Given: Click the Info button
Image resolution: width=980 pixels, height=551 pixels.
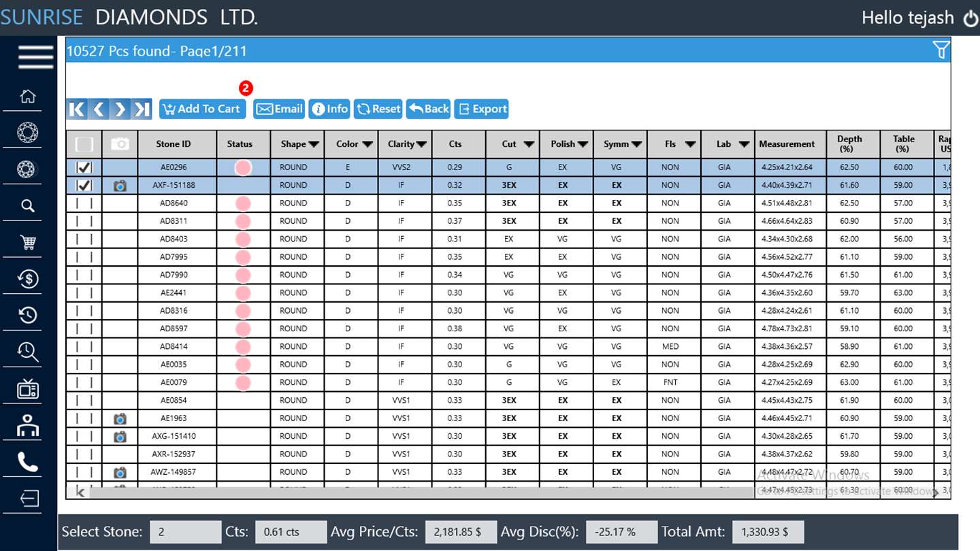Looking at the screenshot, I should coord(329,109).
